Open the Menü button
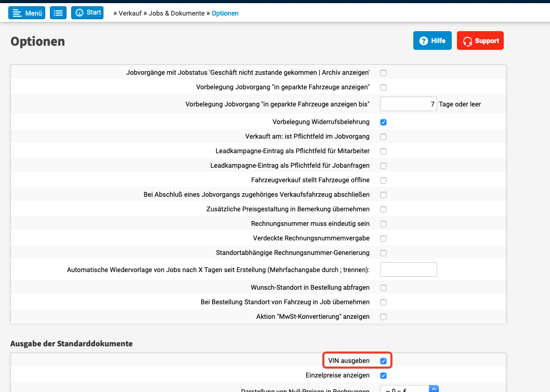 [27, 13]
